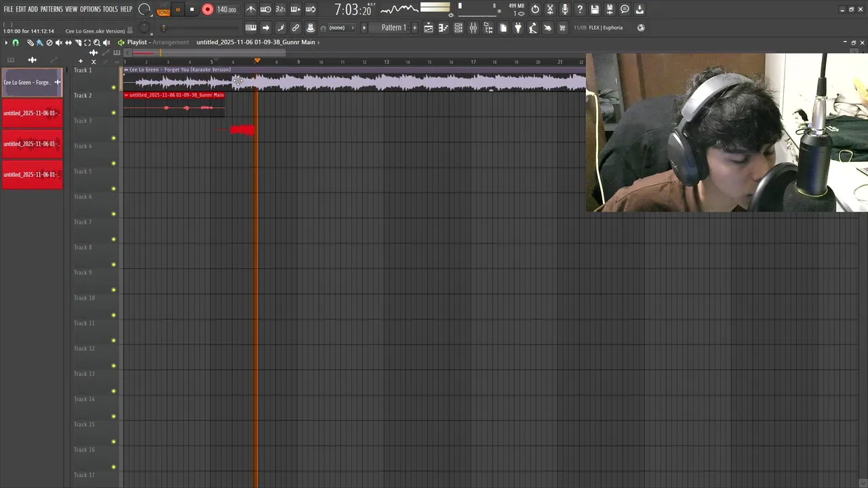Toggle wait for input before recording

click(266, 9)
